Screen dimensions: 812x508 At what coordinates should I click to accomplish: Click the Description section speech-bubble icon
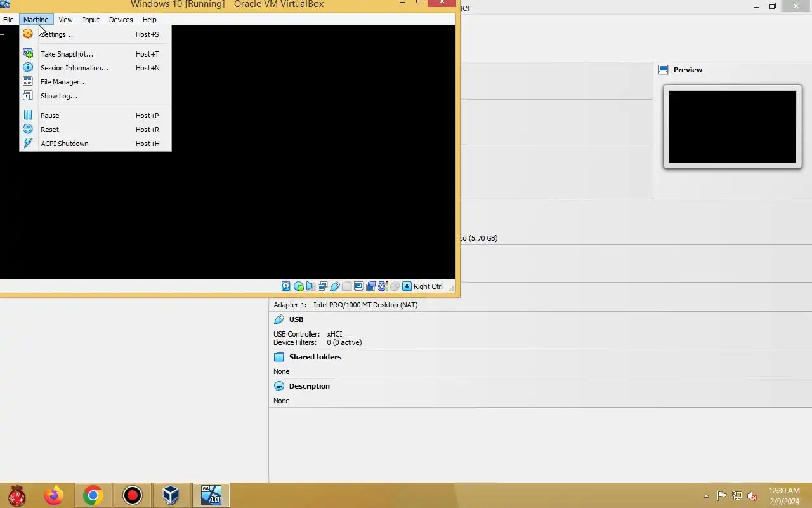point(279,386)
